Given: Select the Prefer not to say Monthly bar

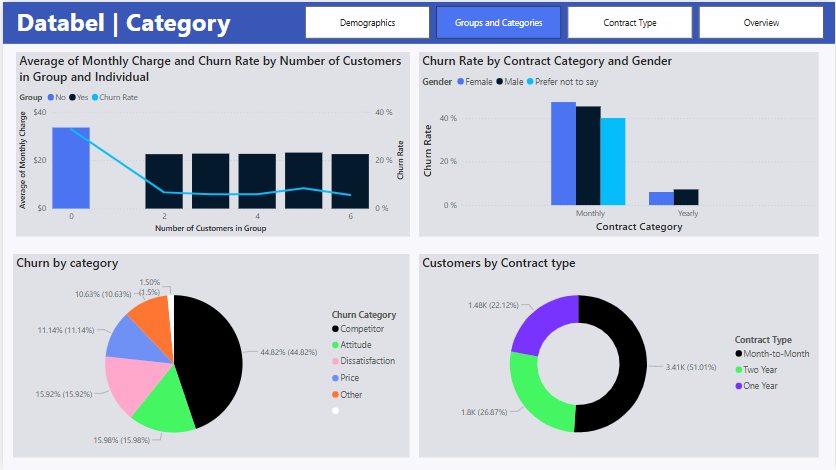Looking at the screenshot, I should pyautogui.click(x=613, y=161).
